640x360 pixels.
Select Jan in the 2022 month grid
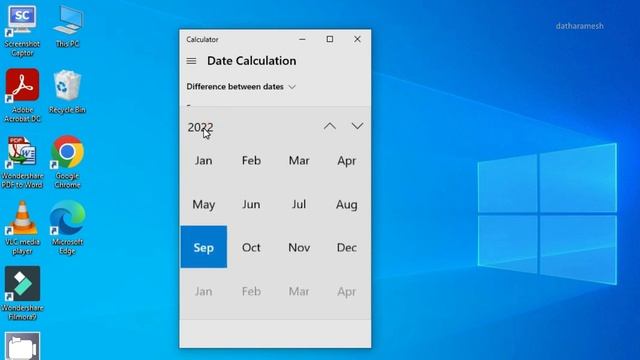[x=204, y=160]
